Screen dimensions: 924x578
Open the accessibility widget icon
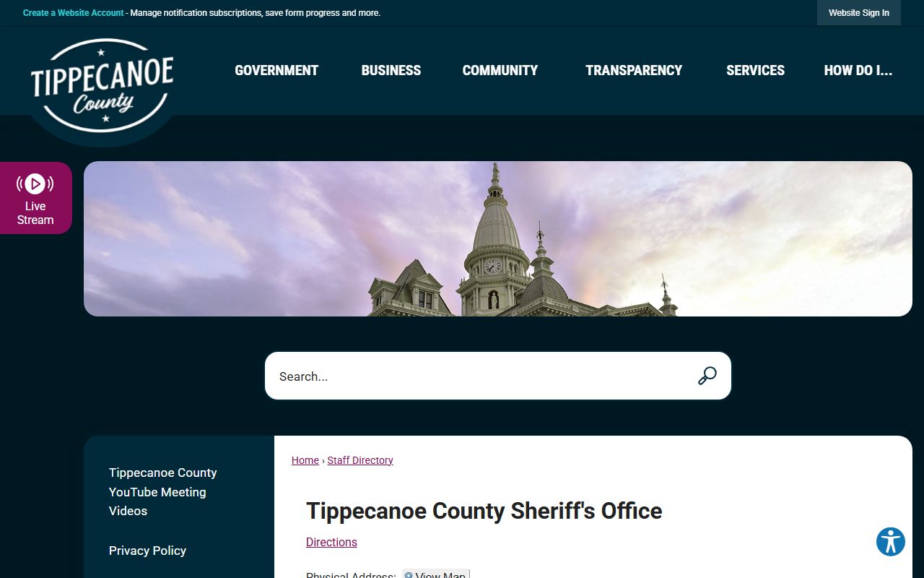(891, 541)
